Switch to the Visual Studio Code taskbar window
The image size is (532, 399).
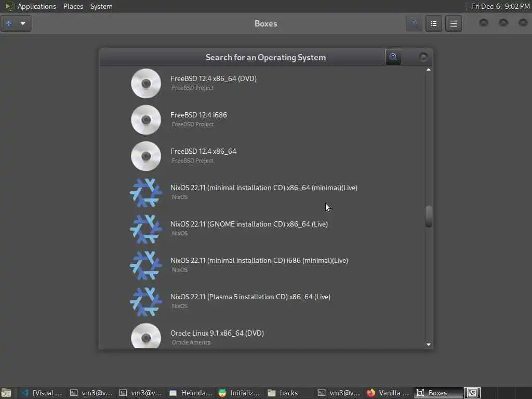(42, 393)
